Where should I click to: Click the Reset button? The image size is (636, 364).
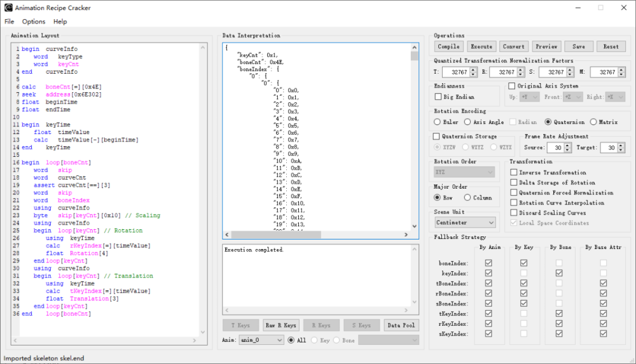pyautogui.click(x=611, y=46)
